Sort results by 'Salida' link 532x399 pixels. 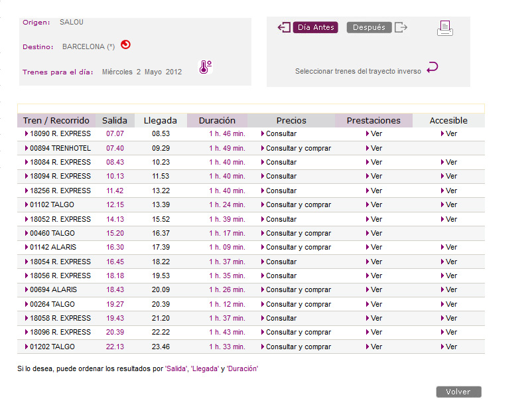pyautogui.click(x=176, y=368)
